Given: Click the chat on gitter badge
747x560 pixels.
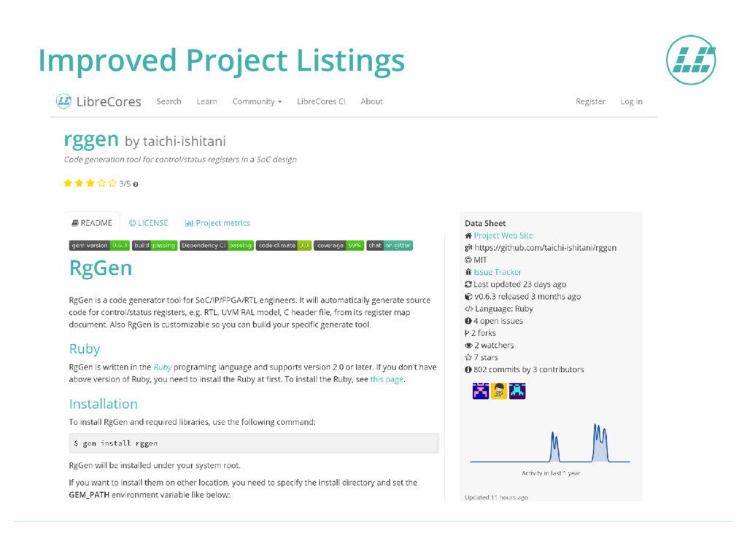Looking at the screenshot, I should point(390,245).
